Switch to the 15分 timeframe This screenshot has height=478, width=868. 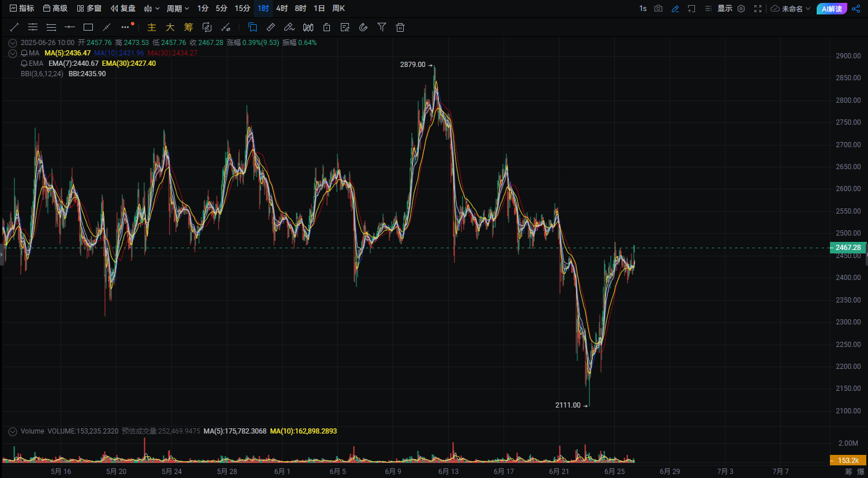242,9
